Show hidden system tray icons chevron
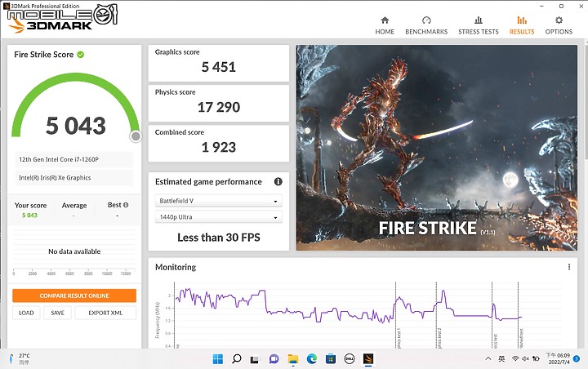The height and width of the screenshot is (369, 588). point(488,358)
